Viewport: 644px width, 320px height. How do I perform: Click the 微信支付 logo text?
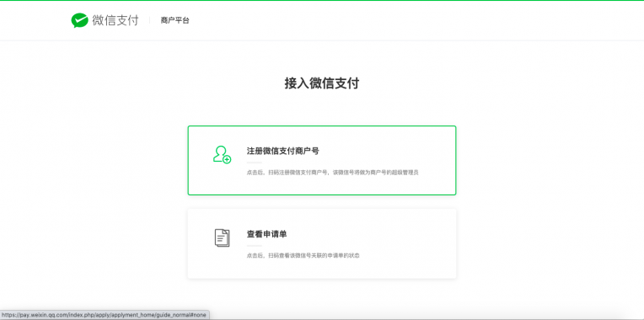coord(115,20)
